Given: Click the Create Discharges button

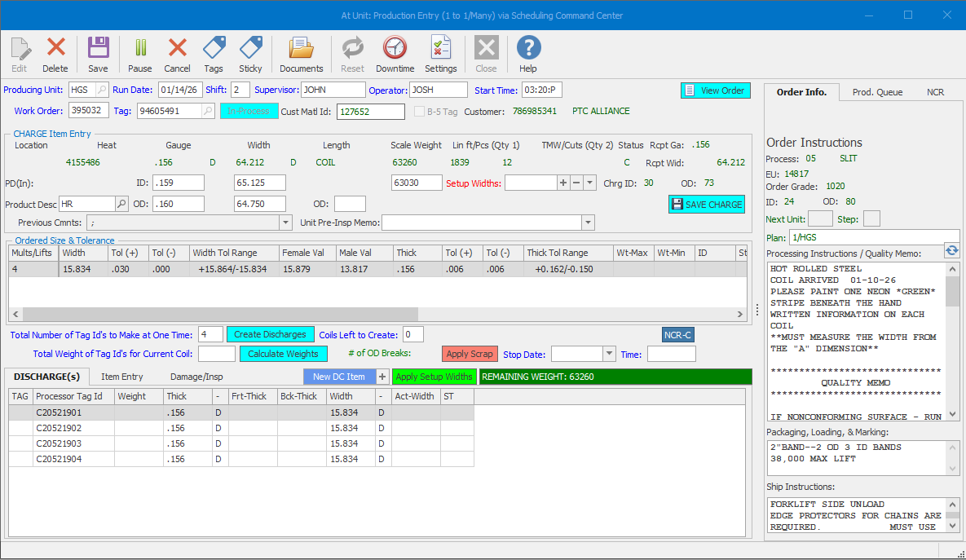Looking at the screenshot, I should coord(270,334).
